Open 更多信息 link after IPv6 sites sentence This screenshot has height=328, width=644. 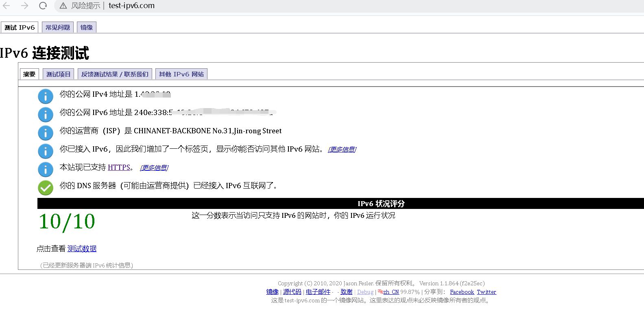(342, 150)
